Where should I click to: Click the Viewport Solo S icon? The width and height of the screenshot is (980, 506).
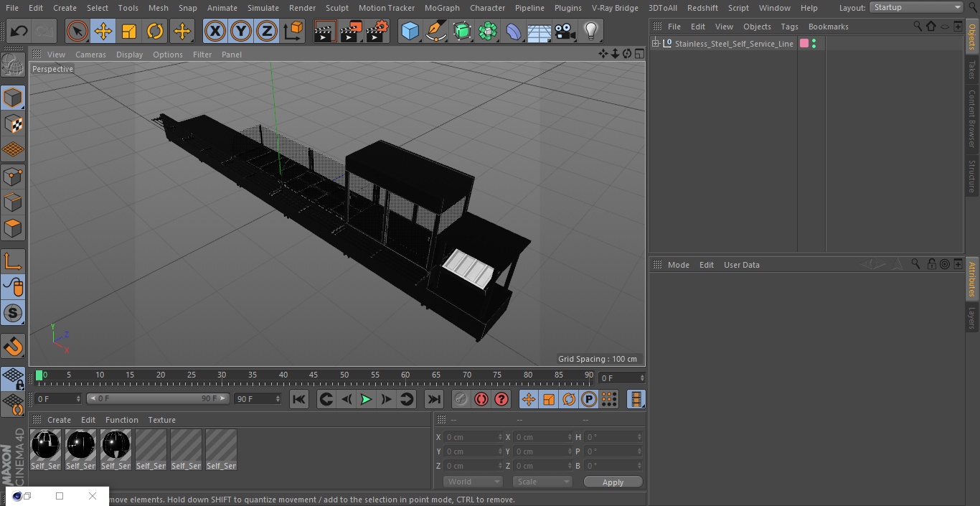pyautogui.click(x=13, y=313)
